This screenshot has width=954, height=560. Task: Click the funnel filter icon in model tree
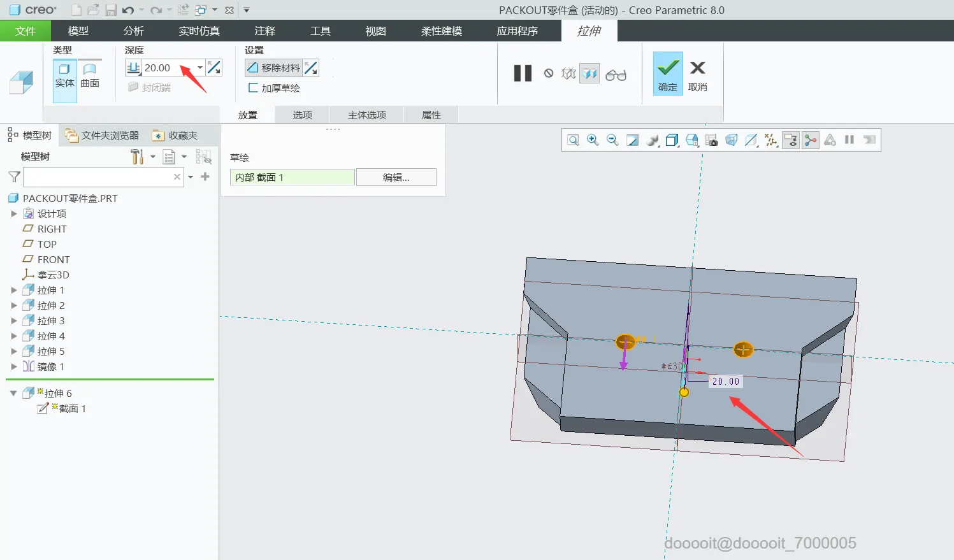[x=14, y=177]
